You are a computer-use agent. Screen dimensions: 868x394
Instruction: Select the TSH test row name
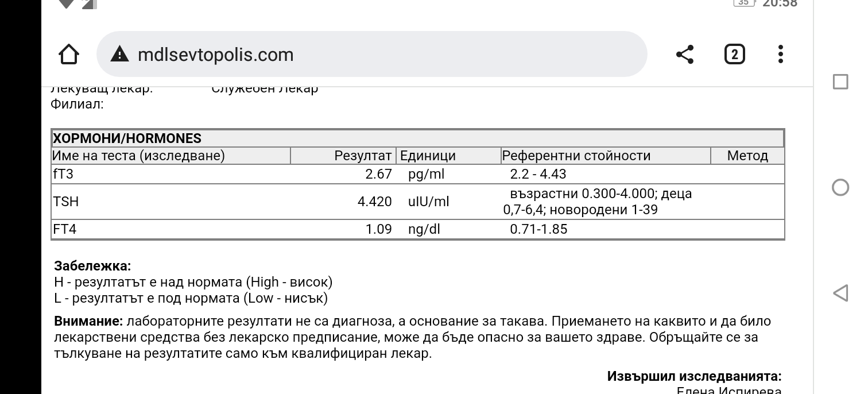pos(65,202)
